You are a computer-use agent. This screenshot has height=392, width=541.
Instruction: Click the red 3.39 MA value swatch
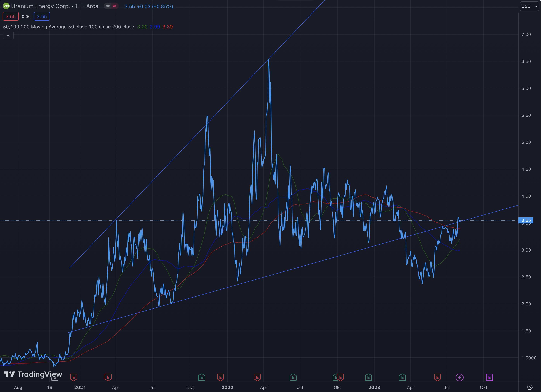pos(168,27)
